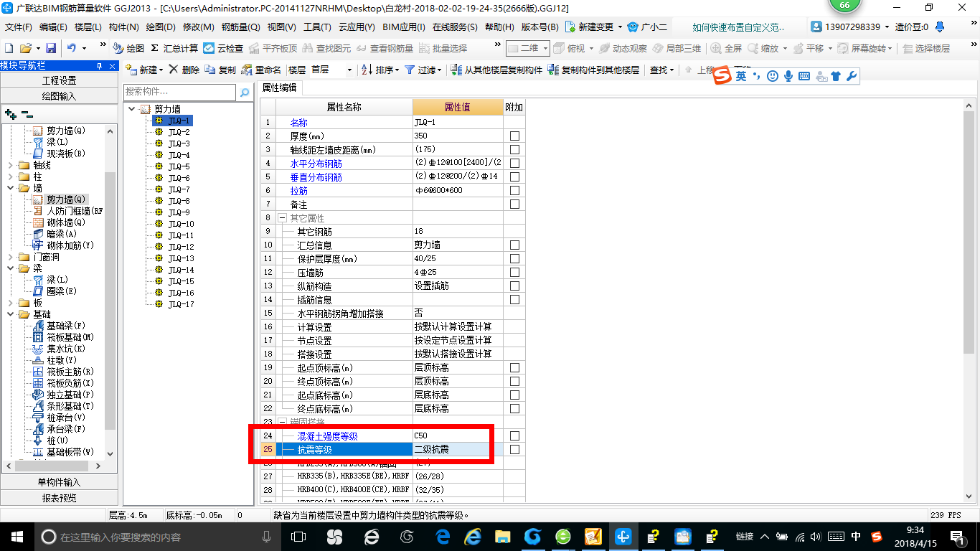Tick the 附加 checkbox for 压墙筋

click(514, 272)
